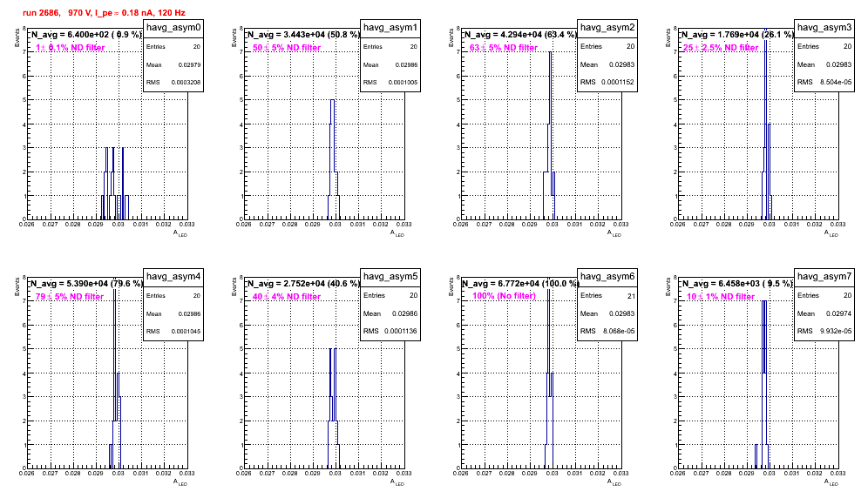Click RMS value 0.0001152 in havg_asym2
Image resolution: width=868 pixels, height=498 pixels.
618,82
